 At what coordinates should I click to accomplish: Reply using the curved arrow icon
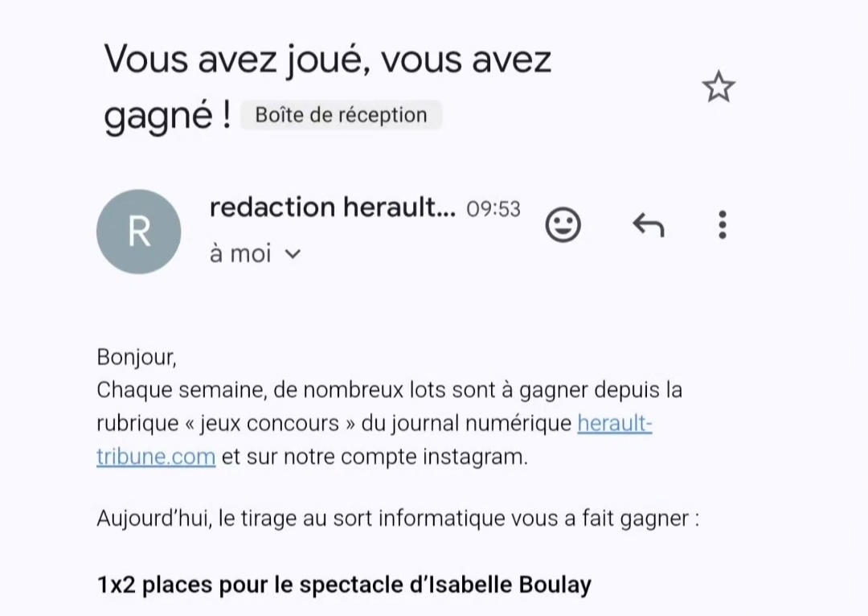coord(649,225)
